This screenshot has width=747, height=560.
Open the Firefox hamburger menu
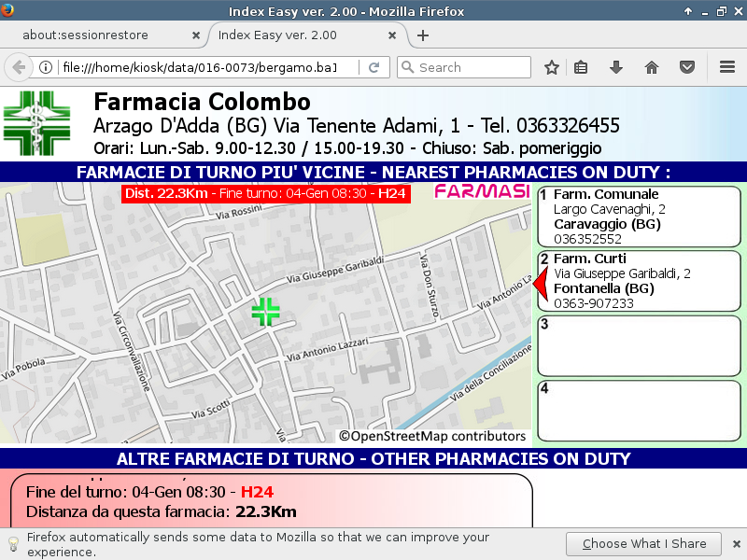pos(727,67)
